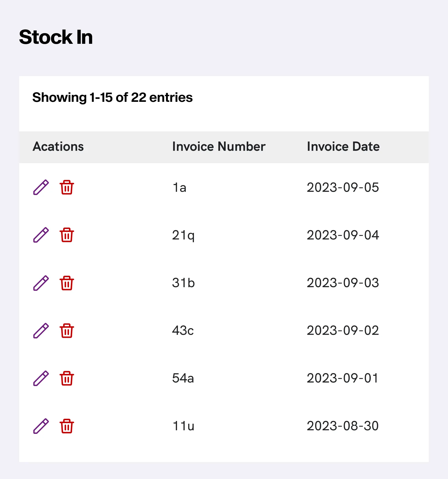Click the Showing 1-15 of 22 entries text
Viewport: 448px width, 479px height.
pyautogui.click(x=113, y=97)
